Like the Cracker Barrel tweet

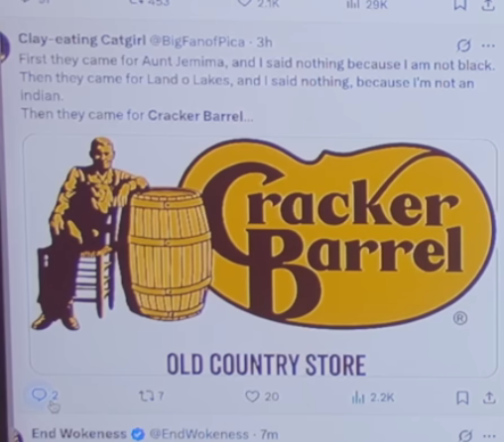(x=262, y=396)
